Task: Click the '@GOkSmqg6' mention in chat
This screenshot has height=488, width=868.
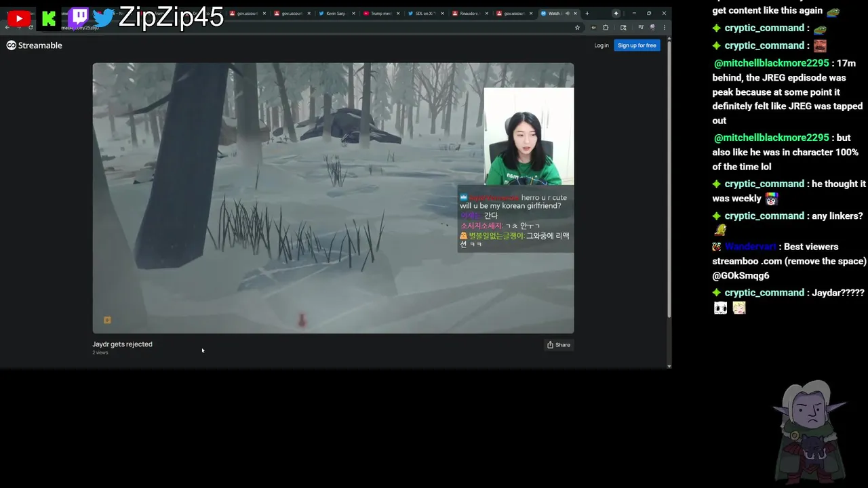Action: click(741, 276)
